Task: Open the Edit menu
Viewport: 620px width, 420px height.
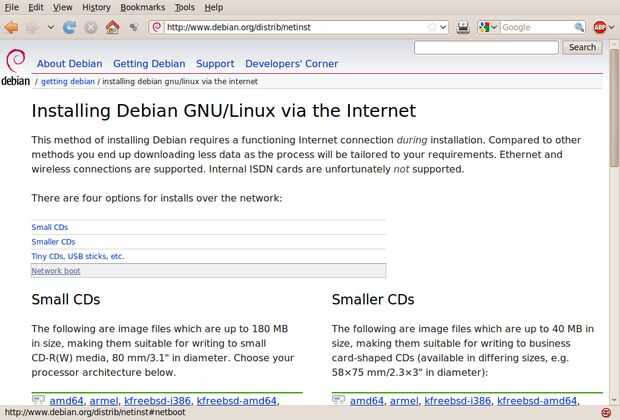Action: 36,7
